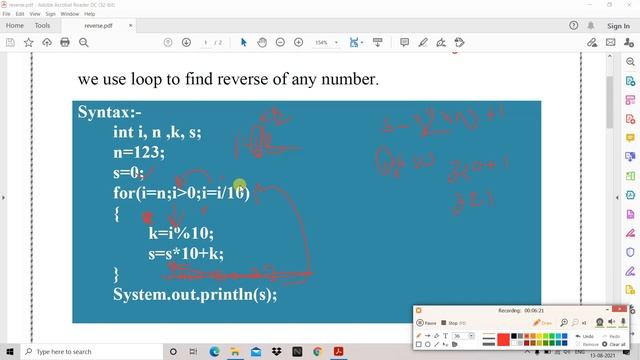640x360 pixels.
Task: Click the fit page width icon
Action: (x=354, y=42)
